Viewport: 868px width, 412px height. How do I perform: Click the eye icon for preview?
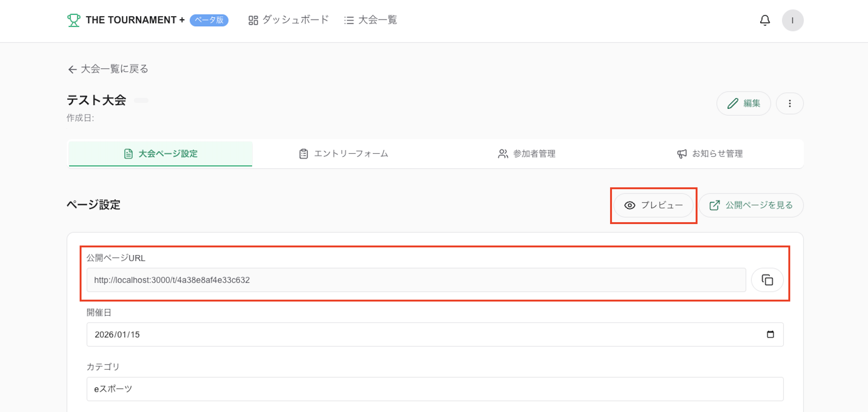(x=629, y=205)
